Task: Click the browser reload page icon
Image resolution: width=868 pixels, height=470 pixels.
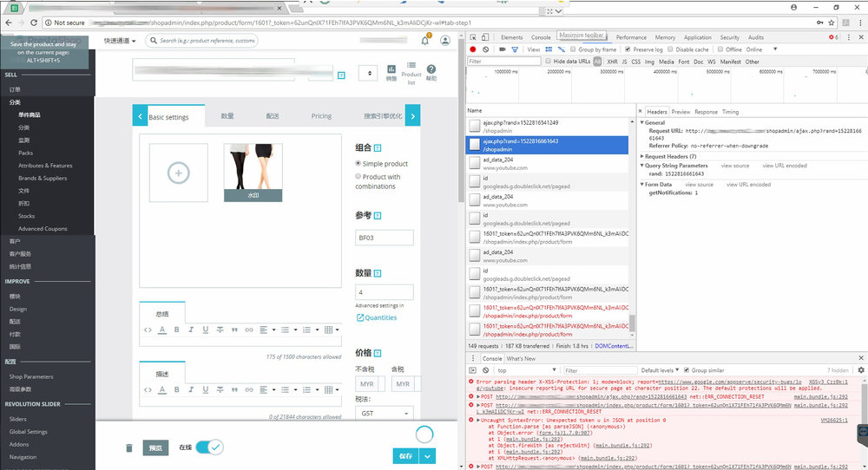Action: (x=34, y=23)
